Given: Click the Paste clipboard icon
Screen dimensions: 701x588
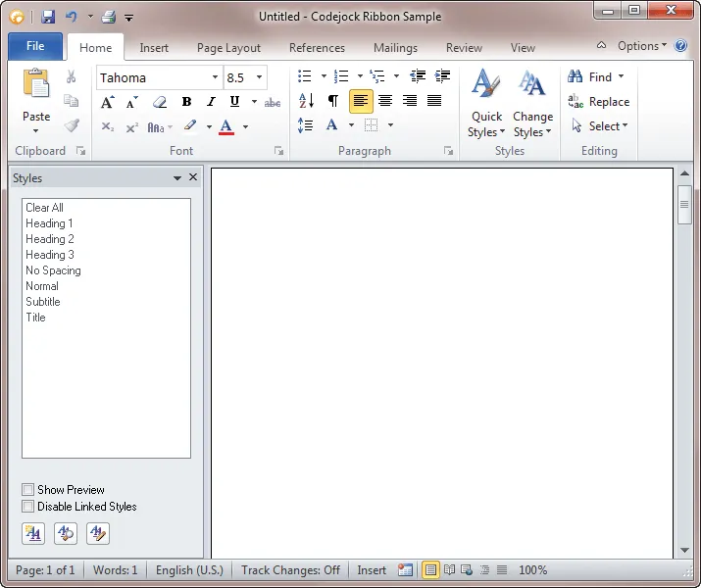Looking at the screenshot, I should click(x=35, y=83).
